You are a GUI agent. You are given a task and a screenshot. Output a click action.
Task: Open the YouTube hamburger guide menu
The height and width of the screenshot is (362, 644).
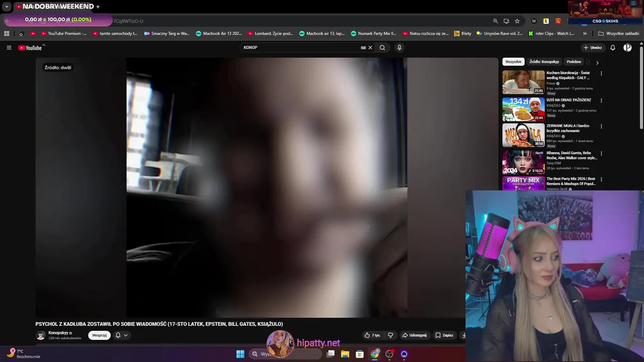[x=9, y=48]
